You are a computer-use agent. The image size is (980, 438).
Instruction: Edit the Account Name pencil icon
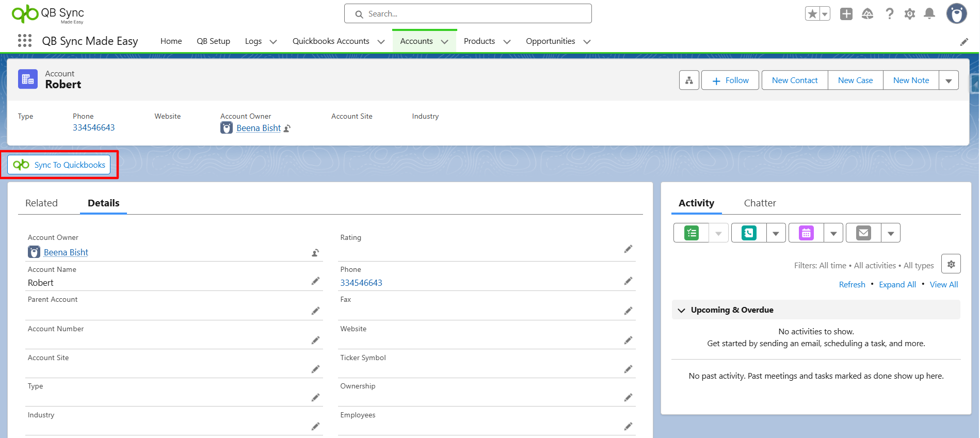tap(315, 281)
